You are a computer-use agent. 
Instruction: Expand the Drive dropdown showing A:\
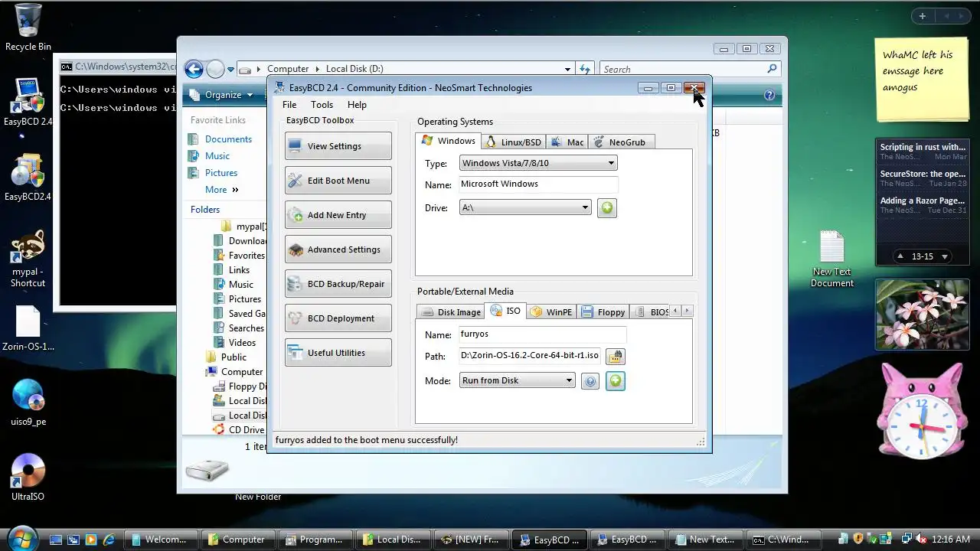pos(525,207)
